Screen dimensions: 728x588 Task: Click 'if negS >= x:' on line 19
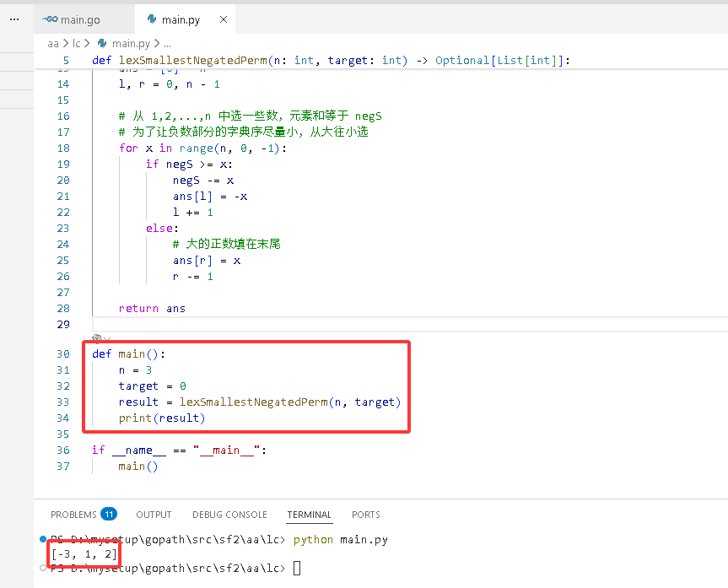[x=189, y=165]
